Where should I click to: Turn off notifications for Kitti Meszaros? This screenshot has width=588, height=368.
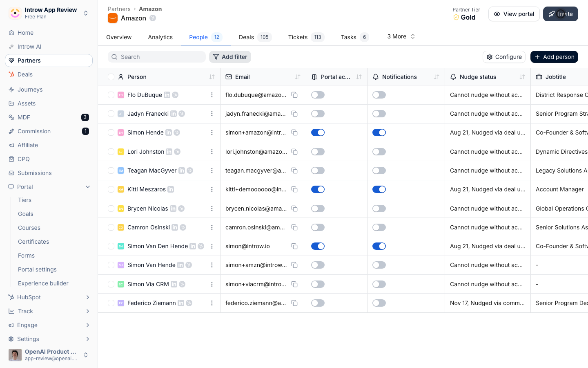[x=379, y=189]
